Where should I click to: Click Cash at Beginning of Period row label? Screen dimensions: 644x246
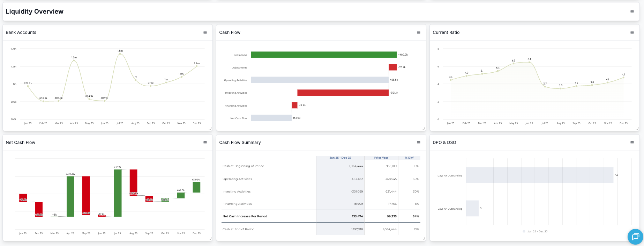coord(244,166)
